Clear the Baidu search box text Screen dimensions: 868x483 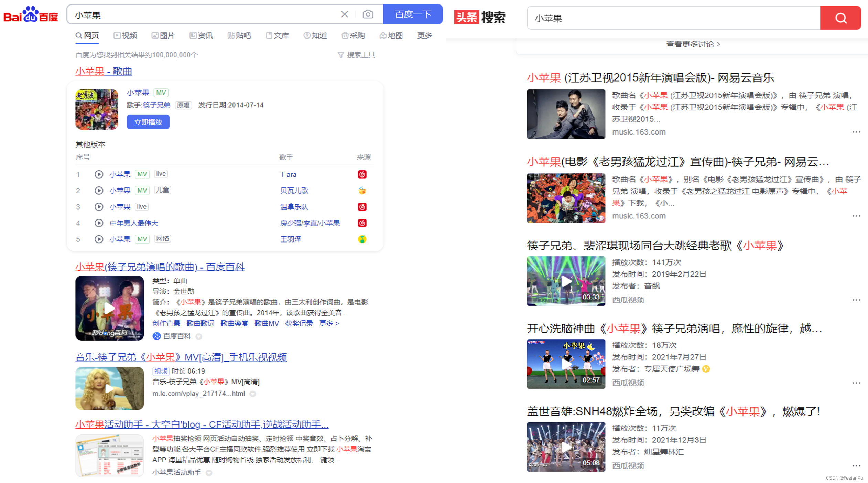pyautogui.click(x=344, y=14)
